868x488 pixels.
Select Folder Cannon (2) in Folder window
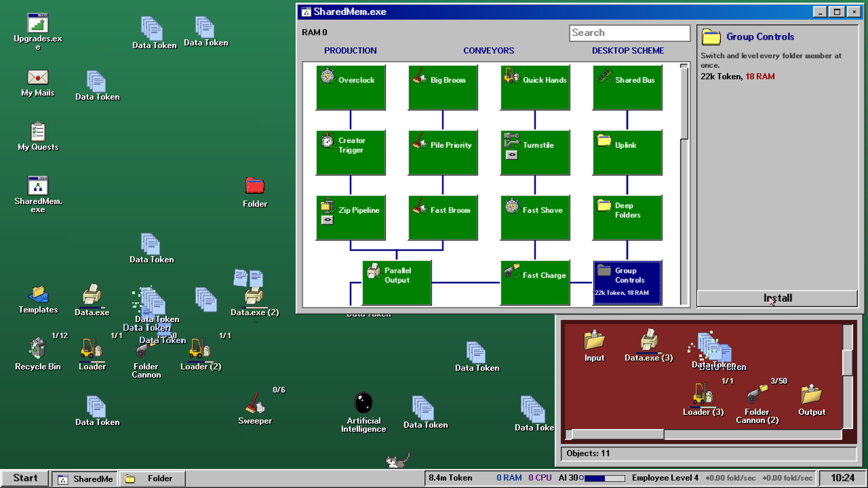[x=757, y=404]
